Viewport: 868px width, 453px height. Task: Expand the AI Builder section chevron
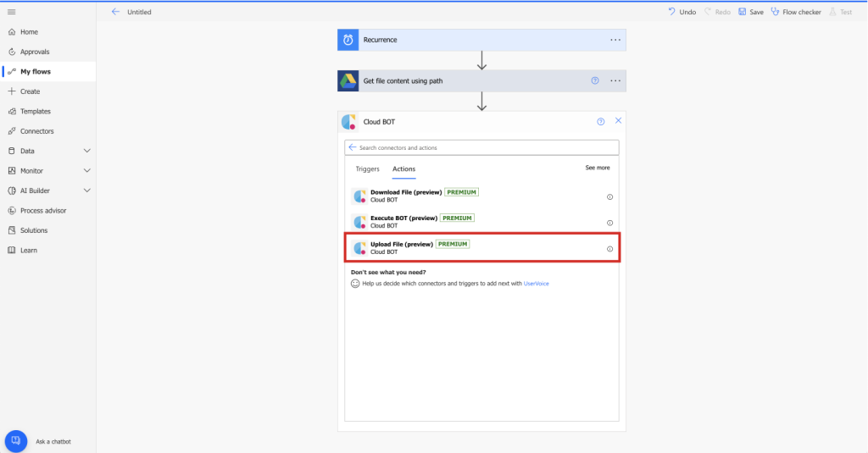pos(87,191)
